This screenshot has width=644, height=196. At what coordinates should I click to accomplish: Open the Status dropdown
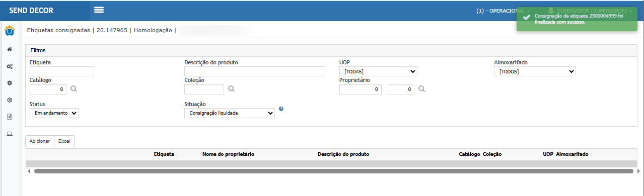pyautogui.click(x=54, y=113)
